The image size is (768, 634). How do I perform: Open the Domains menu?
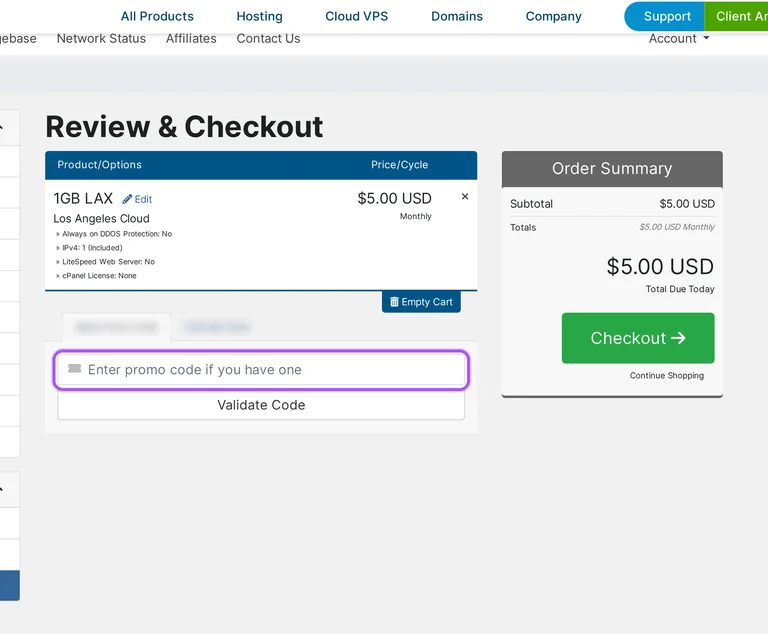(x=457, y=16)
